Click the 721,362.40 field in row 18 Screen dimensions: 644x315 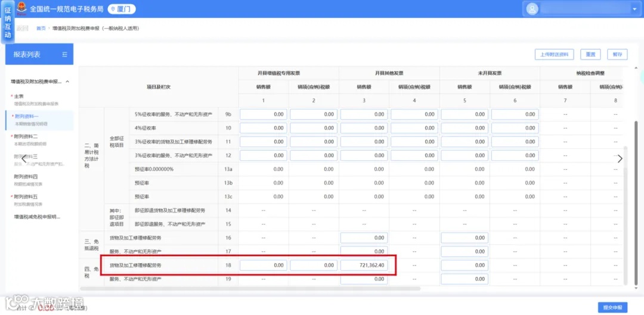point(364,266)
